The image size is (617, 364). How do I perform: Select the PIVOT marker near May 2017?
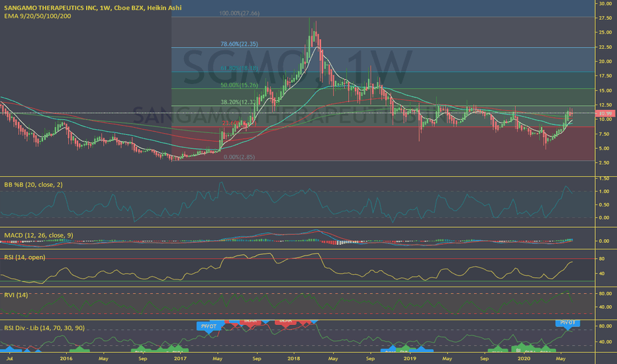209,326
